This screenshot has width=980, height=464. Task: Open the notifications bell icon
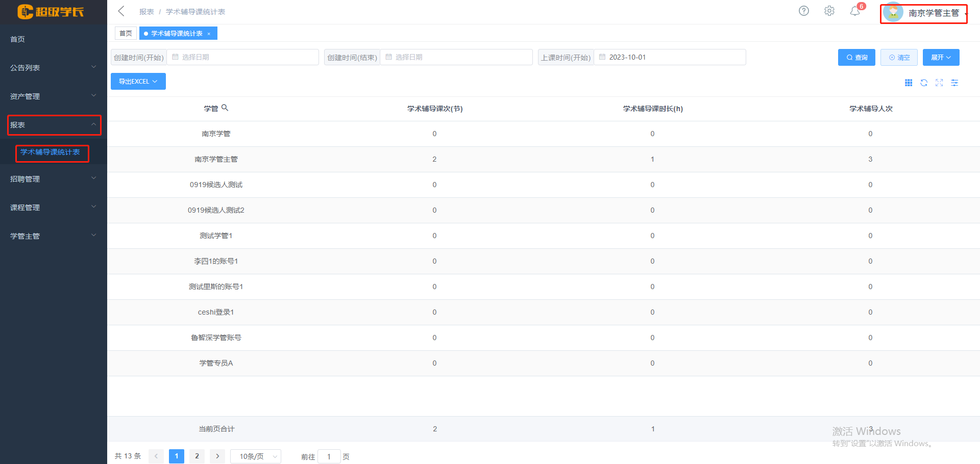point(854,11)
